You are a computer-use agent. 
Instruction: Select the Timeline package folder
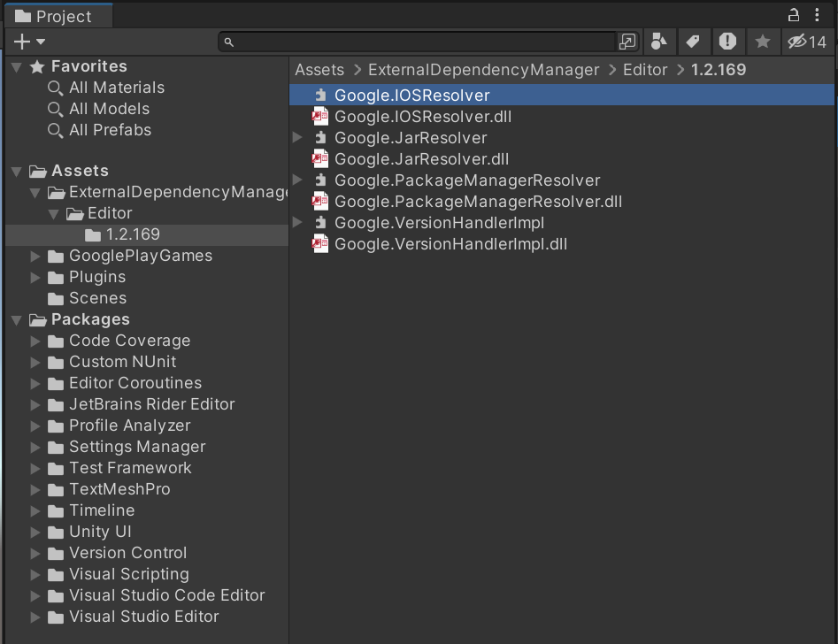[x=102, y=510]
